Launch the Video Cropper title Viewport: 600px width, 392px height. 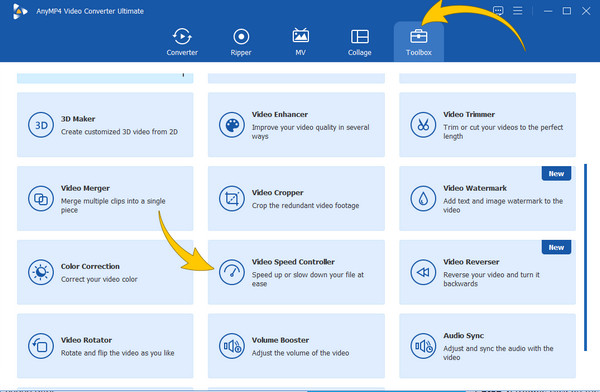[x=277, y=193]
